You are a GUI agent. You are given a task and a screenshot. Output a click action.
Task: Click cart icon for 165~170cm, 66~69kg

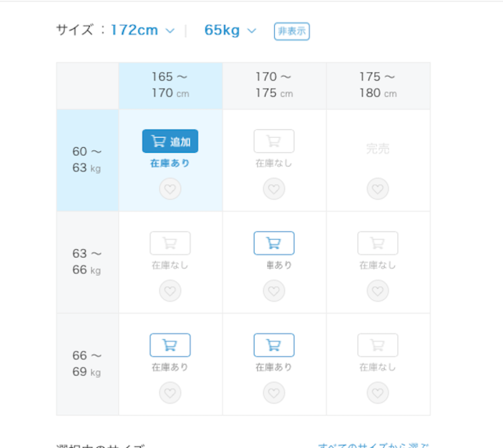click(170, 345)
